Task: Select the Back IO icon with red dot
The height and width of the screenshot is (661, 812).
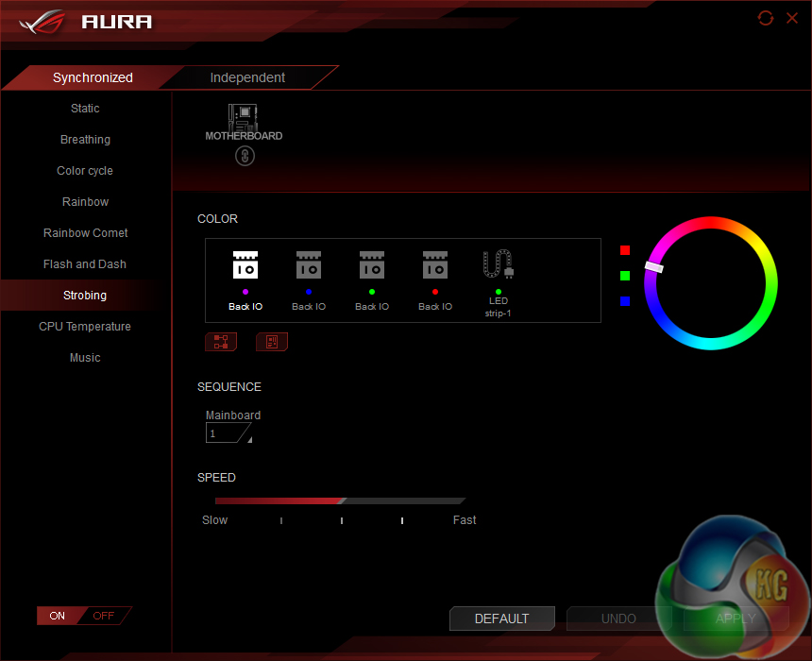Action: (435, 265)
